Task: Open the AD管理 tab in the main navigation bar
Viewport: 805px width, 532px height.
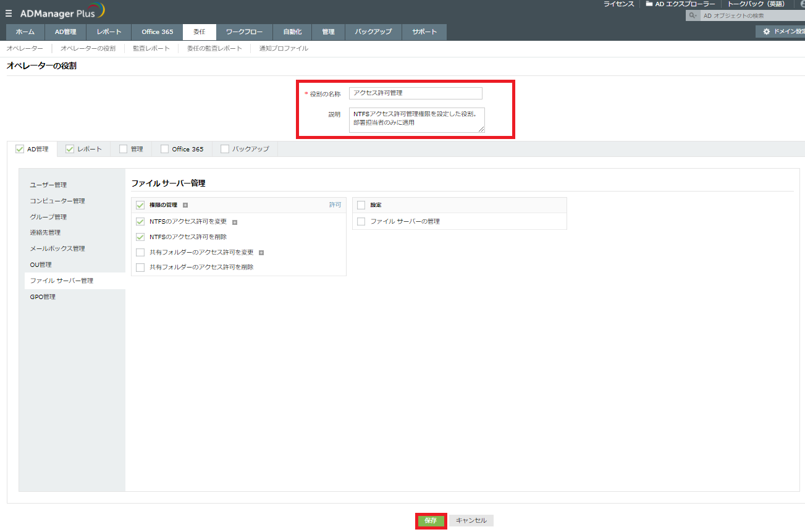Action: click(x=65, y=32)
